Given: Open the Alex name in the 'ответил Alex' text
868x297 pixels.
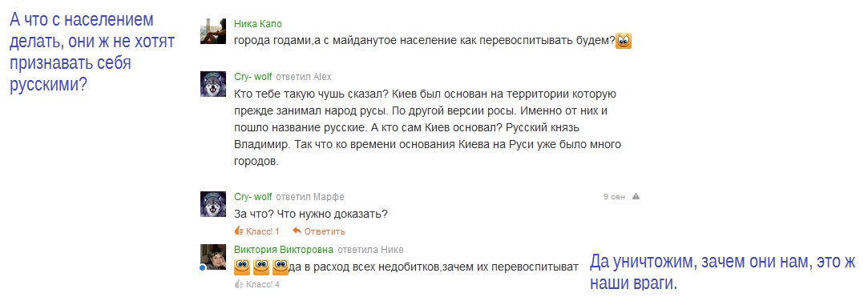Looking at the screenshot, I should pyautogui.click(x=322, y=76).
